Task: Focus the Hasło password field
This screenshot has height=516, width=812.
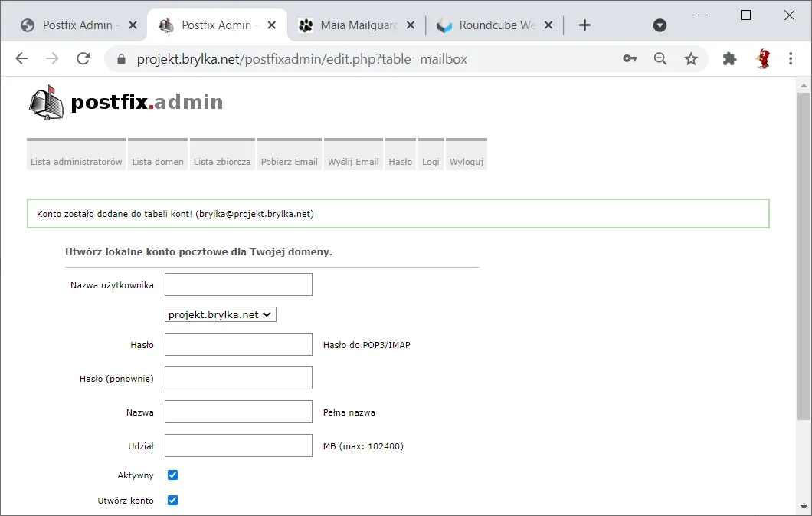Action: pos(238,344)
